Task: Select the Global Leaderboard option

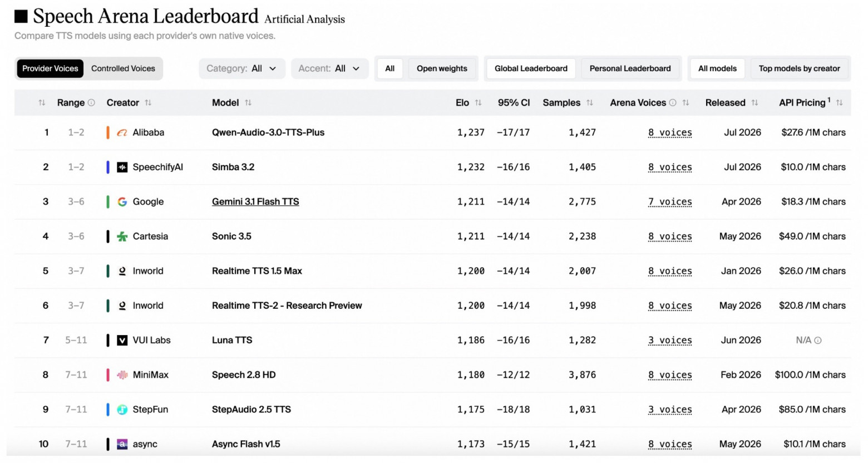Action: tap(531, 68)
